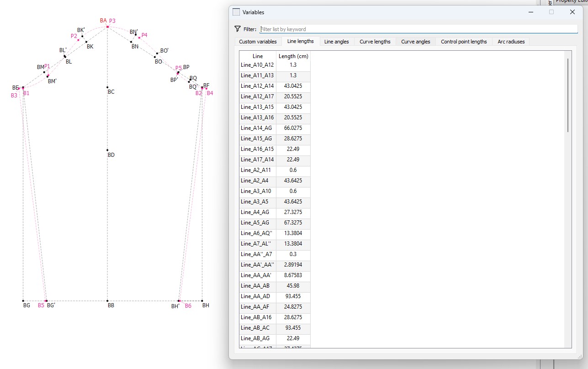Image resolution: width=588 pixels, height=369 pixels.
Task: Click pink control point P4
Action: [x=139, y=37]
